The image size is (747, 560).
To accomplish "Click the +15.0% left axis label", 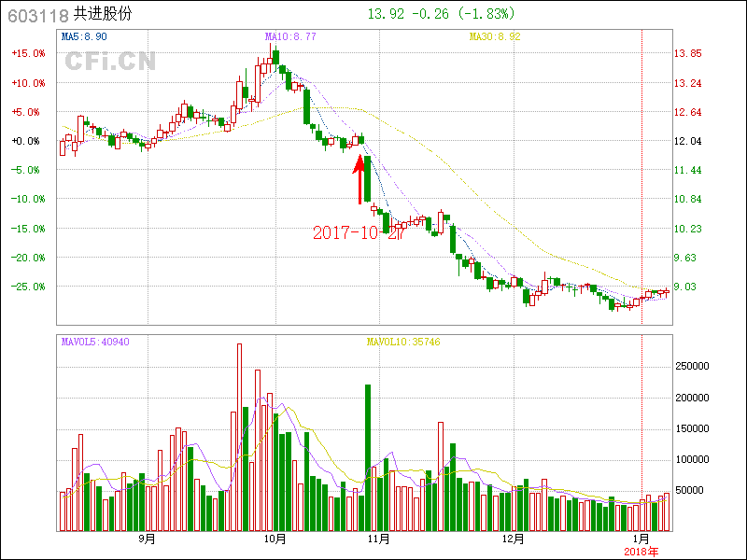I will pos(28,53).
